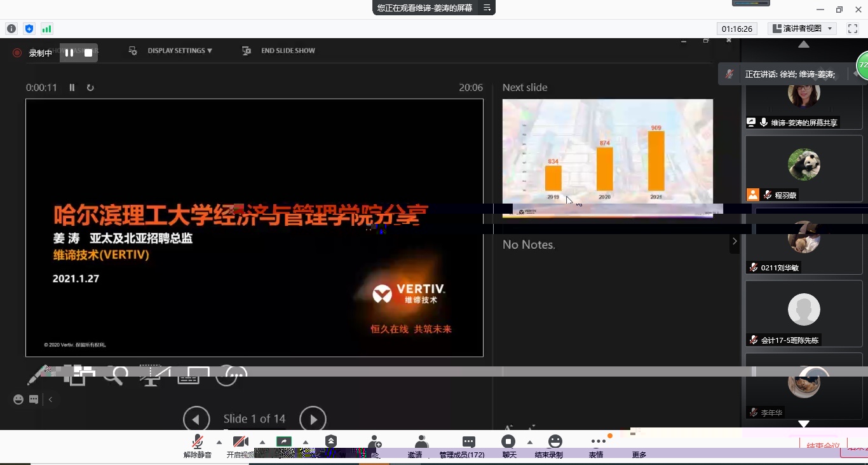Expand recording options arrow

pyautogui.click(x=530, y=442)
